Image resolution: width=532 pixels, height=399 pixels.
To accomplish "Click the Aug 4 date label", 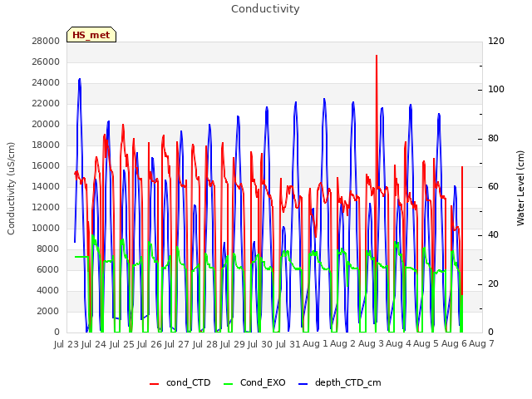I will click(x=399, y=344).
